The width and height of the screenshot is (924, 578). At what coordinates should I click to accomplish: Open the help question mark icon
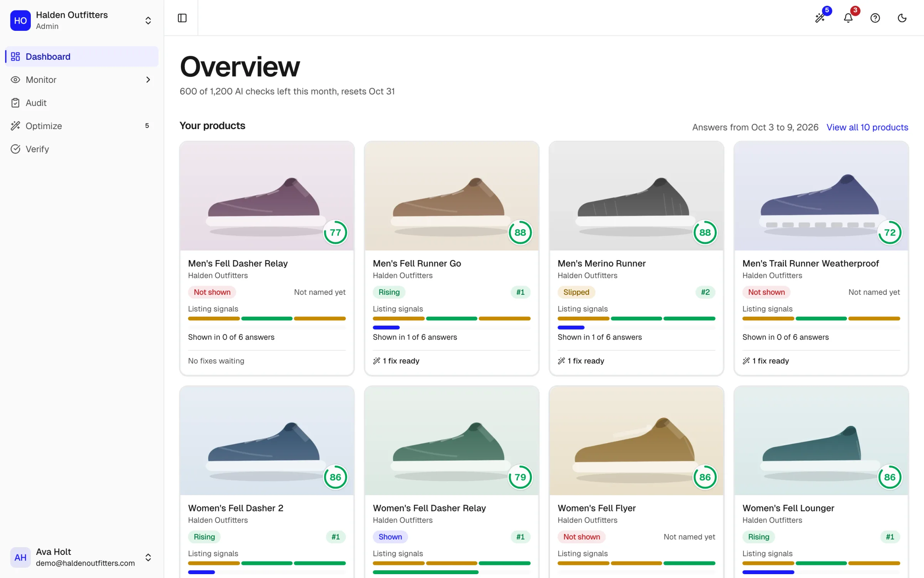click(875, 18)
